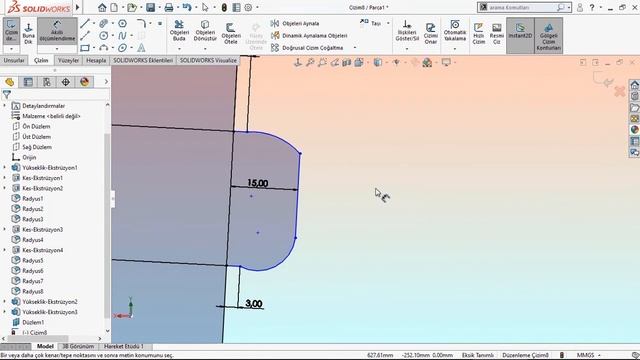The height and width of the screenshot is (360, 640).
Task: Open the Options gear icon
Action: coord(248,7)
